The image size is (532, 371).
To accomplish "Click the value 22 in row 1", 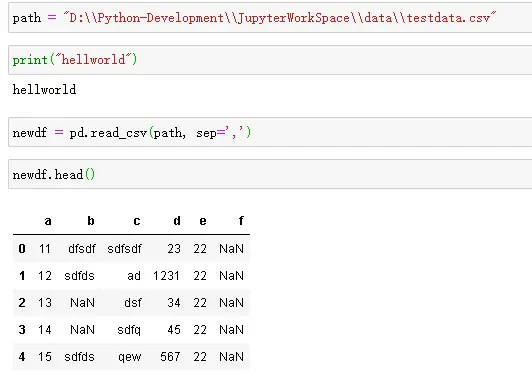I will (200, 276).
